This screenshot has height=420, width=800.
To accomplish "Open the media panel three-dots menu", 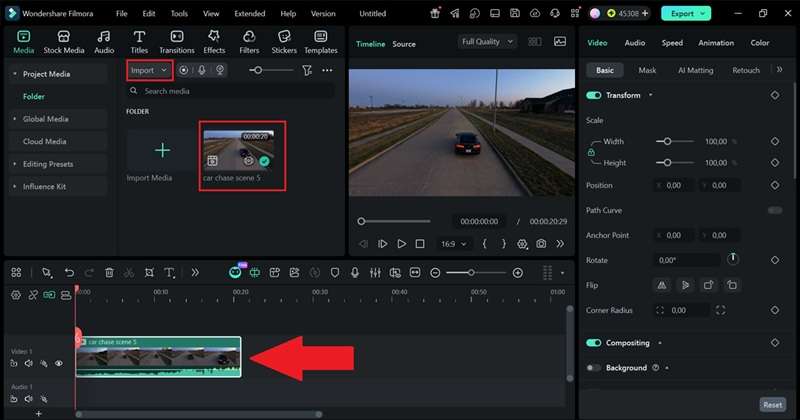I will click(327, 70).
